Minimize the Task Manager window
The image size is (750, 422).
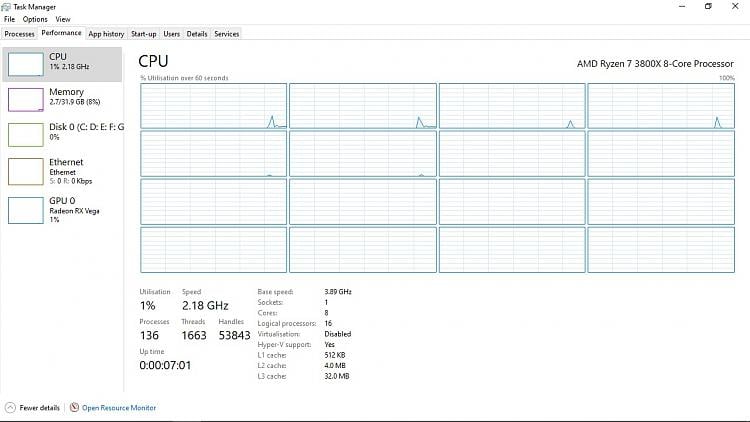point(682,6)
